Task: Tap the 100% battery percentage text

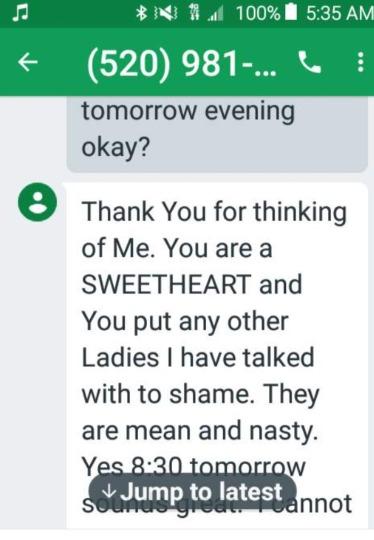Action: coord(258,13)
